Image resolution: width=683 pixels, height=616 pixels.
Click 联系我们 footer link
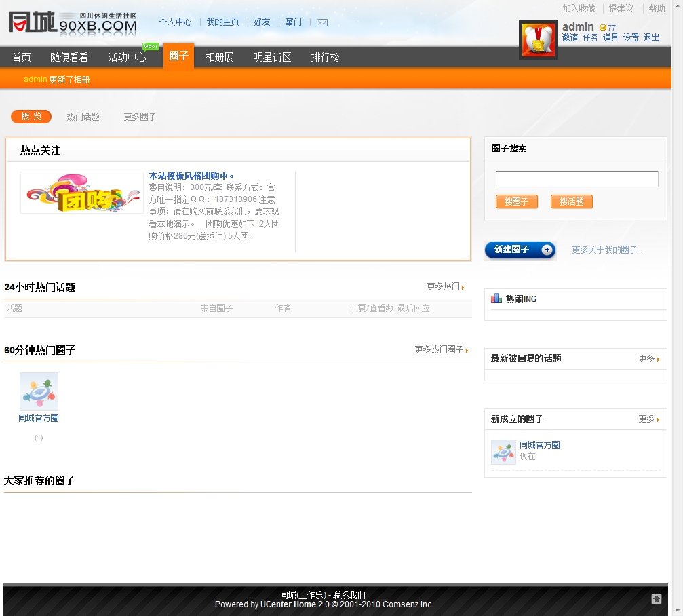(x=349, y=595)
